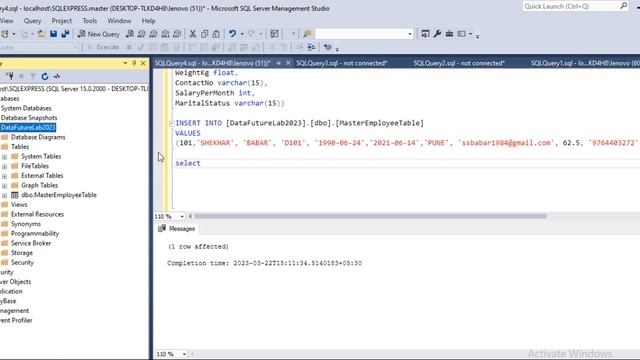Open the Help menu
The image size is (640, 360).
pos(149,21)
